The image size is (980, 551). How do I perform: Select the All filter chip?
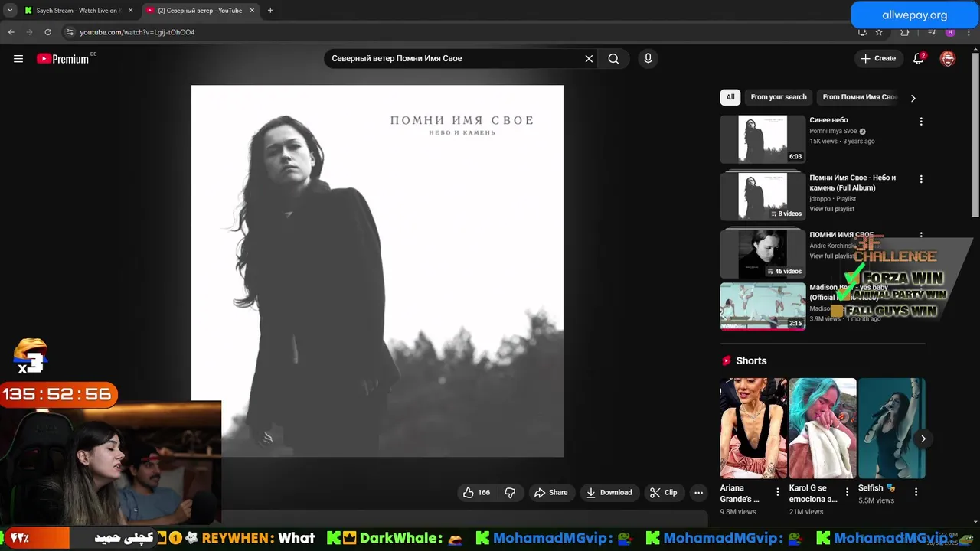point(730,97)
